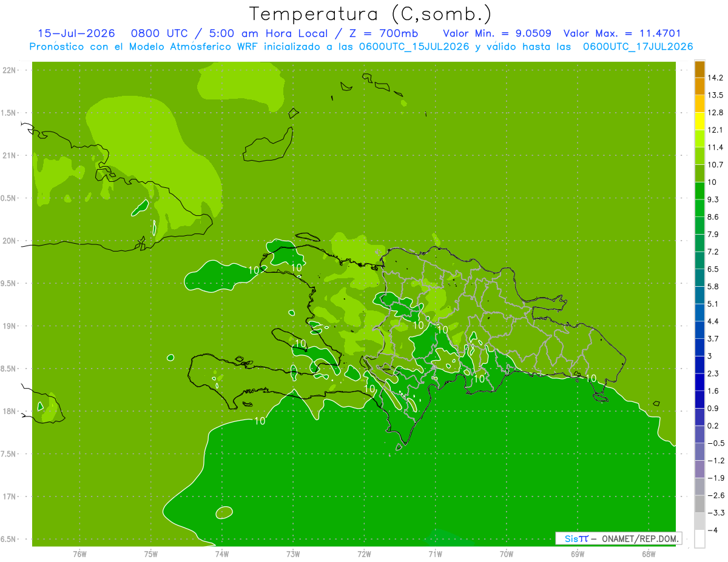Click "5:00 am Hora Local" text
This screenshot has width=728, height=562.
click(268, 33)
